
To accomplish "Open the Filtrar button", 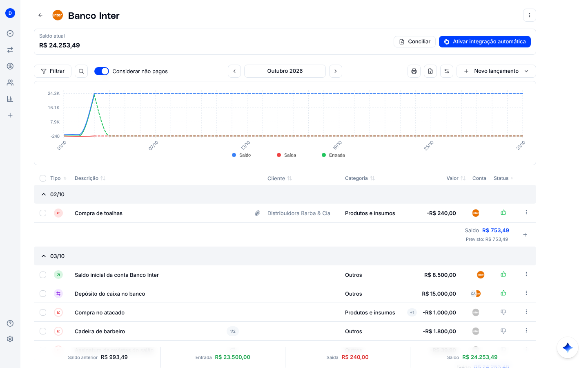I will (53, 71).
